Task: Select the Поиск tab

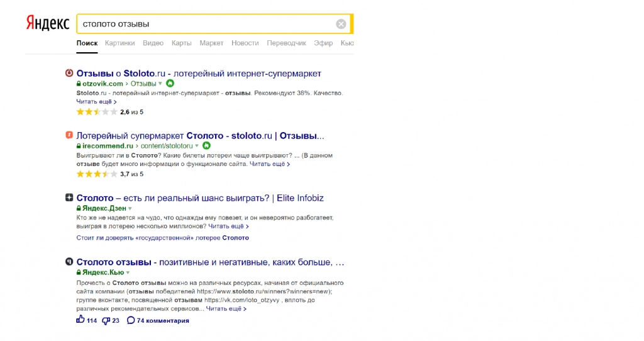Action: point(87,43)
